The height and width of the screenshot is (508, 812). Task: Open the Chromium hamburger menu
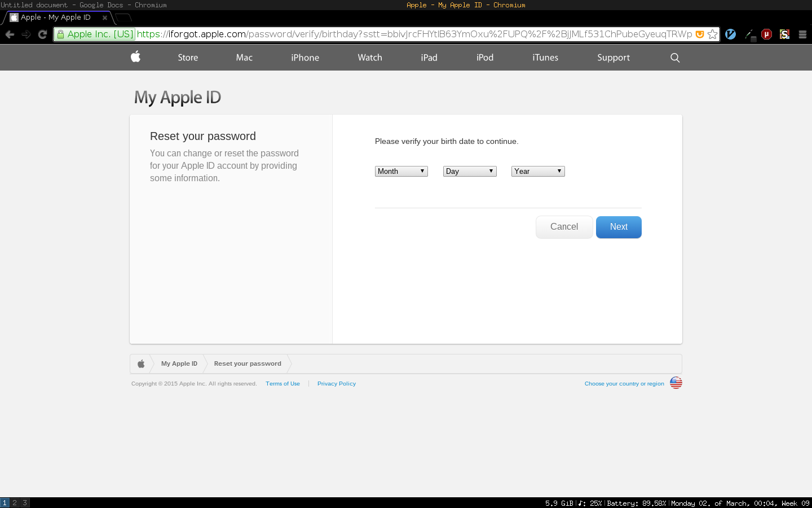click(x=803, y=34)
